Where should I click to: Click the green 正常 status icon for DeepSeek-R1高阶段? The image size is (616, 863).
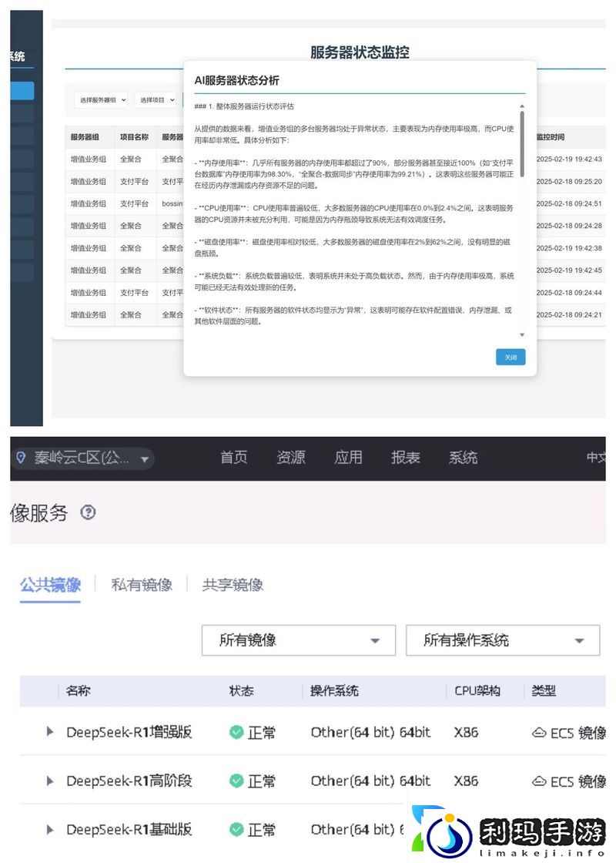click(236, 781)
